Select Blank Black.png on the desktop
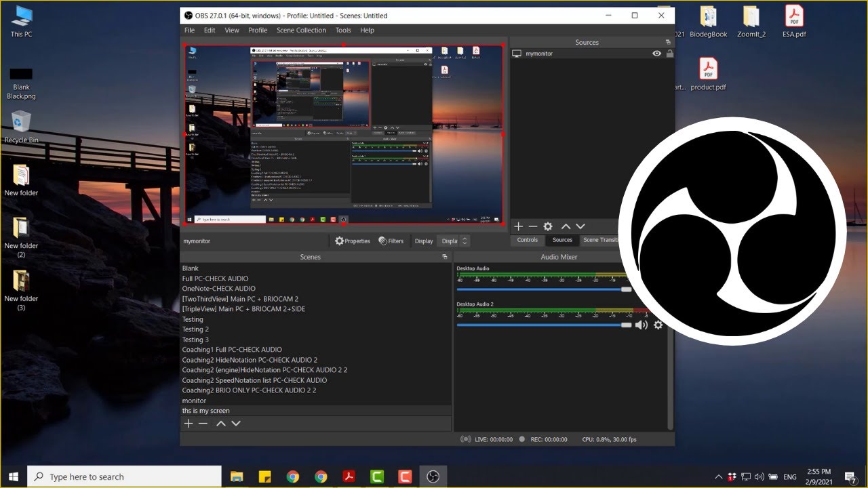This screenshot has height=488, width=868. coord(21,83)
